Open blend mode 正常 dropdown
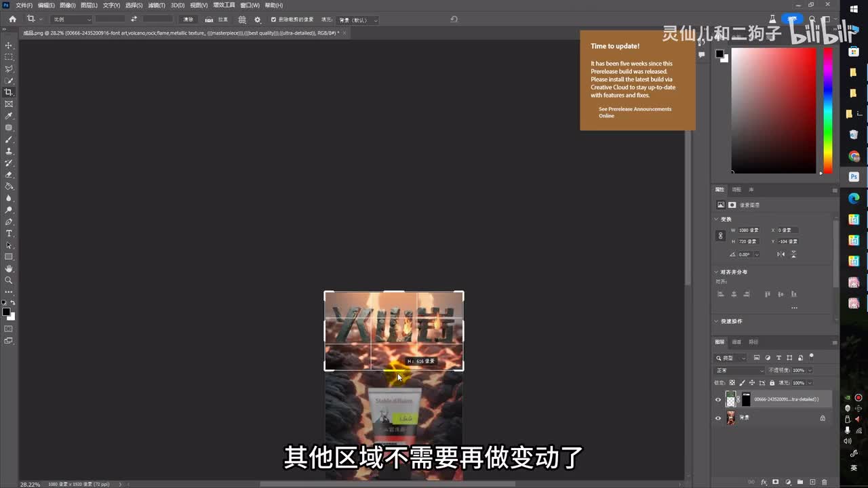 coord(740,371)
